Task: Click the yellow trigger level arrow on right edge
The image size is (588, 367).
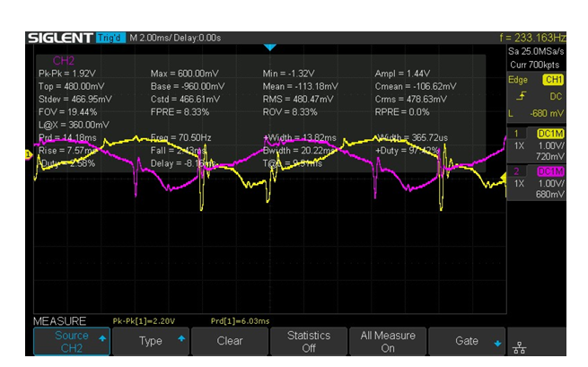Action: (504, 179)
